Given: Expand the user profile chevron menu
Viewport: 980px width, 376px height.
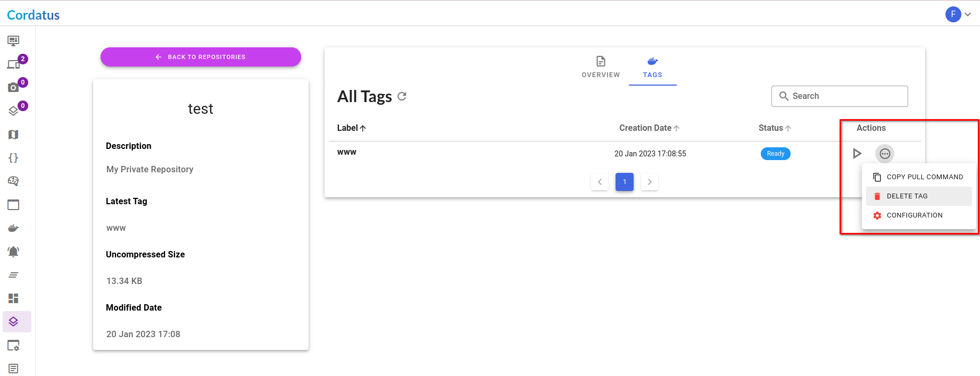Looking at the screenshot, I should [x=968, y=14].
